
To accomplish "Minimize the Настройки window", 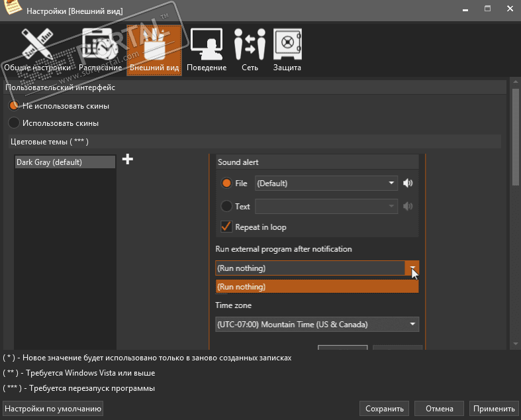I will (x=465, y=9).
